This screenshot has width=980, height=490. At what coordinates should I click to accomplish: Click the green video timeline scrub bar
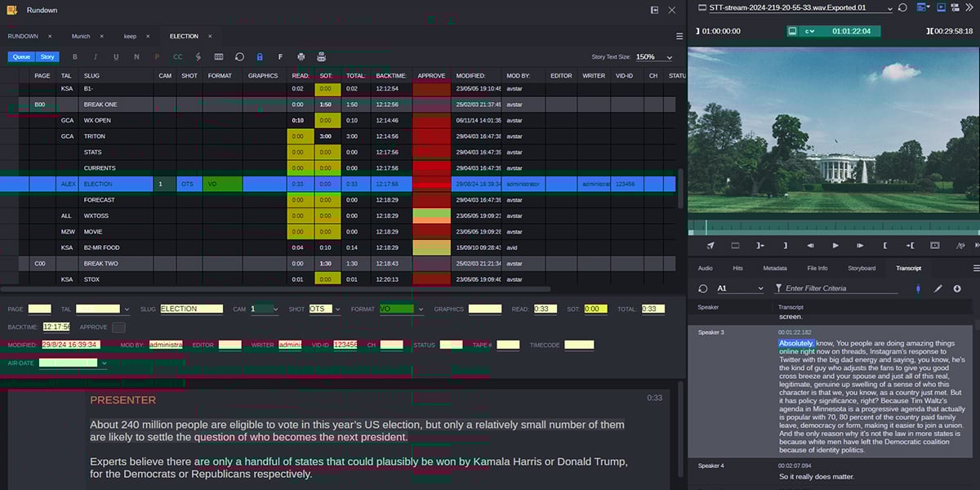833,228
